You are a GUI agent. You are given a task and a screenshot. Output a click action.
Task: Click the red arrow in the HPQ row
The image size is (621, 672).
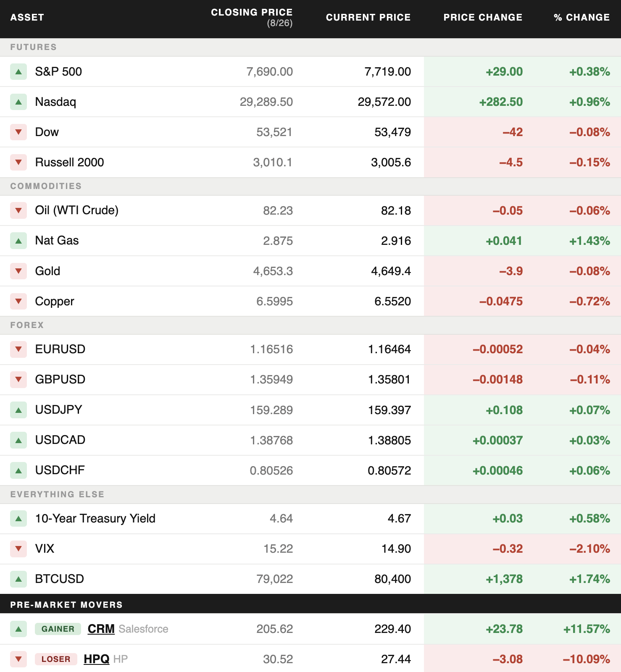pos(18,659)
